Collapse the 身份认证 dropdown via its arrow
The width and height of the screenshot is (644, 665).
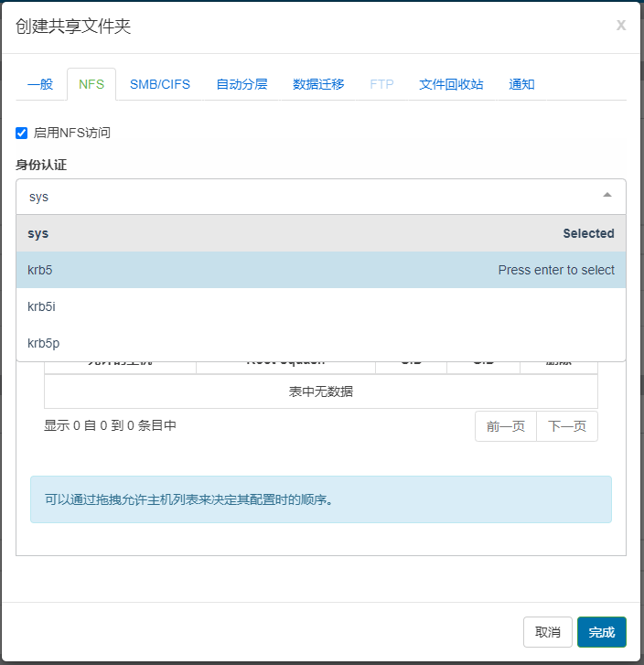607,196
